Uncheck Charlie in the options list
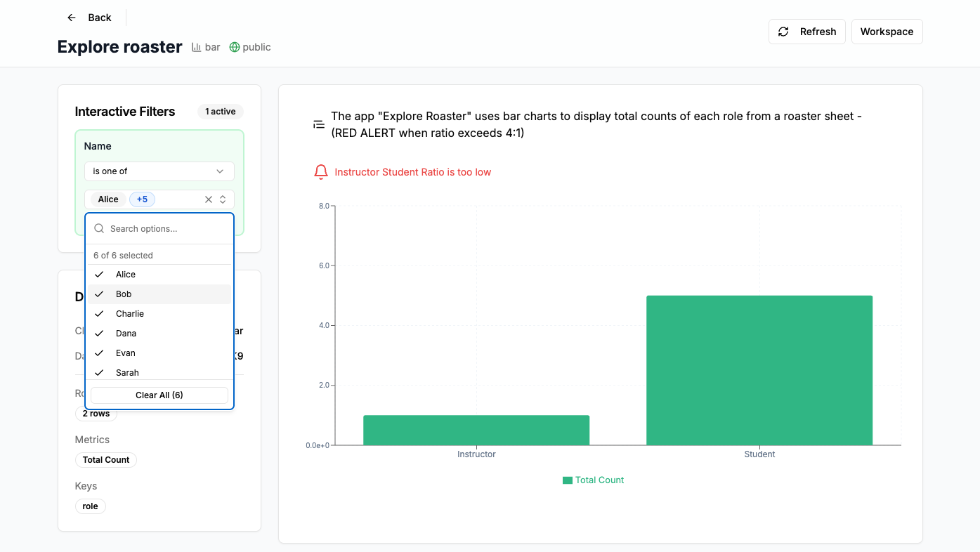The height and width of the screenshot is (552, 980). (x=129, y=314)
